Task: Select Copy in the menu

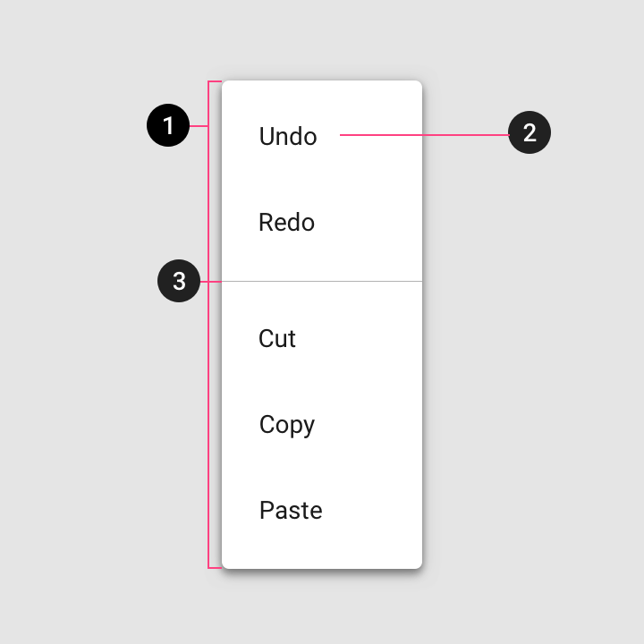Action: coord(322,424)
